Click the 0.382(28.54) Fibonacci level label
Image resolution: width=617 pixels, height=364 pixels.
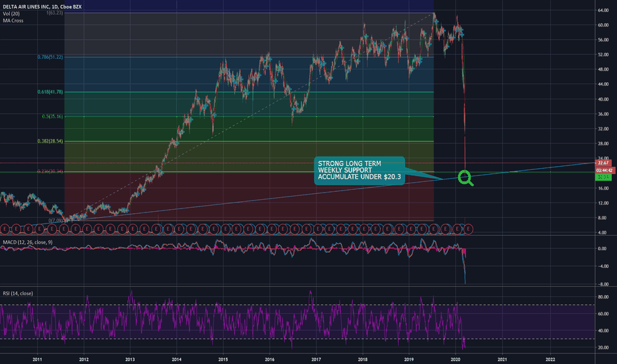pyautogui.click(x=50, y=141)
